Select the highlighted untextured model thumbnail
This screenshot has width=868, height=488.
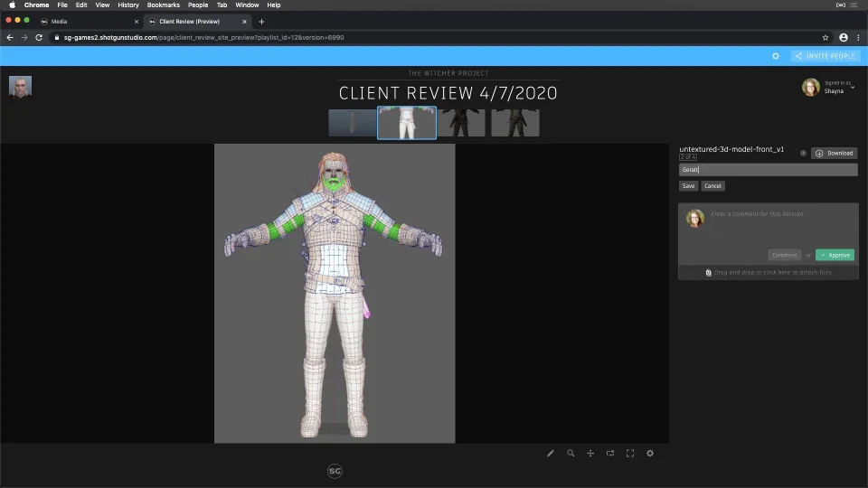(407, 123)
